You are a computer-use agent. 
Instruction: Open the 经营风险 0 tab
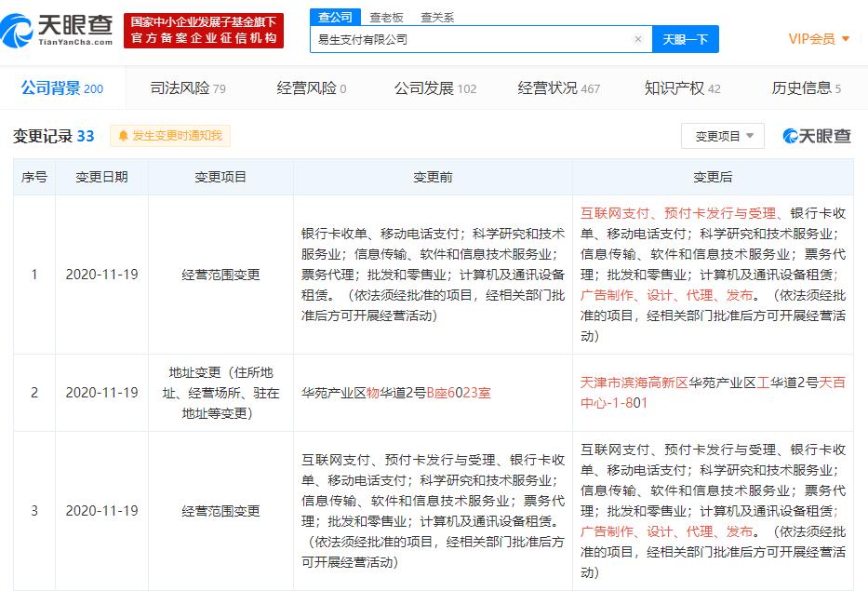[311, 87]
